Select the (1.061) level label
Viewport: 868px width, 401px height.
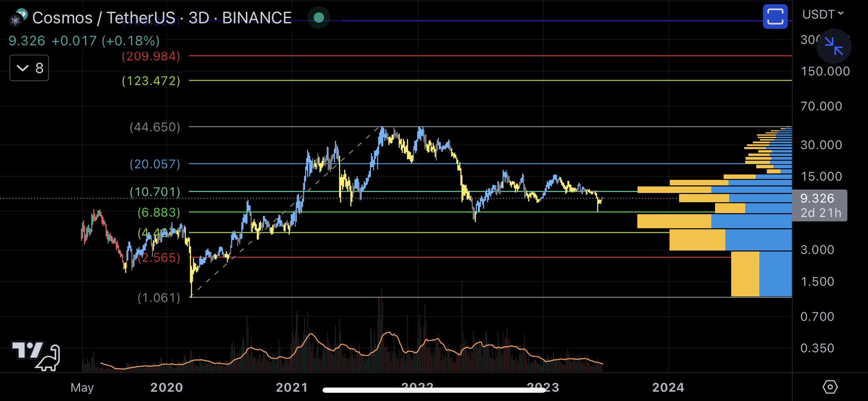point(159,298)
